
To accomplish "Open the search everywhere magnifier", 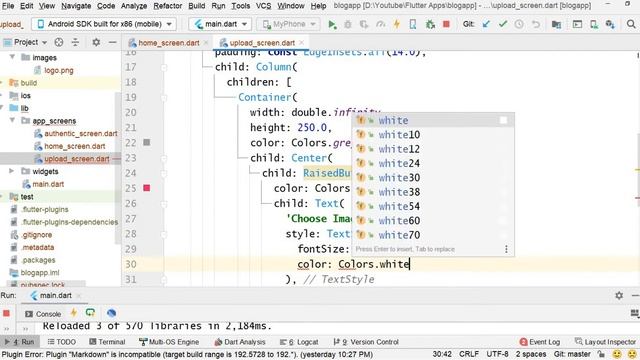I will click(x=631, y=24).
